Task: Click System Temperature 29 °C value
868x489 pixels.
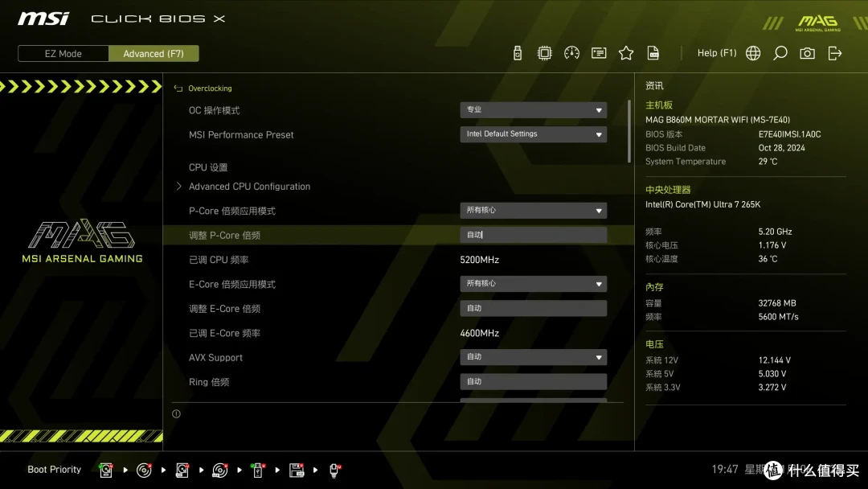Action: pos(768,161)
